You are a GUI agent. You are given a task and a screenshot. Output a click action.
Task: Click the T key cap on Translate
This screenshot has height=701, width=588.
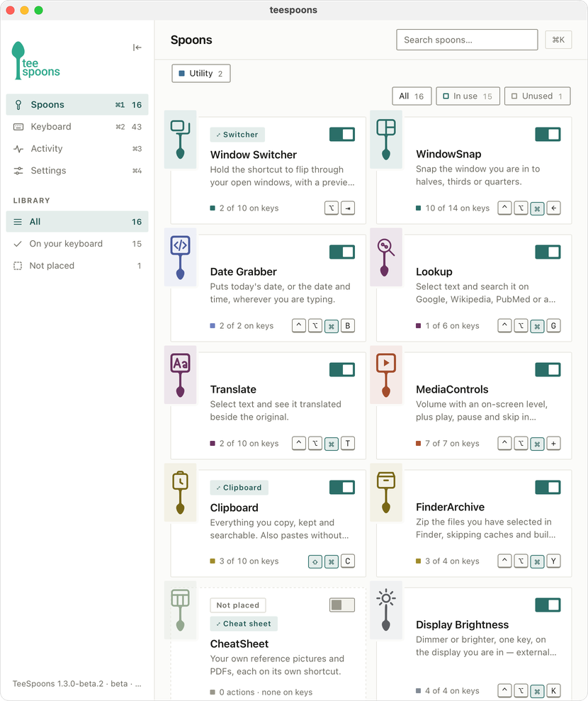tap(348, 443)
